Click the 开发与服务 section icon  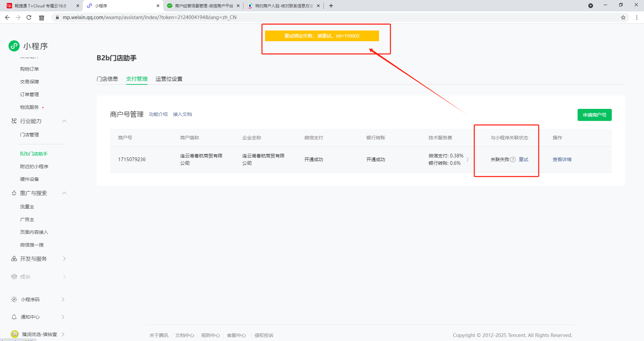(x=14, y=259)
